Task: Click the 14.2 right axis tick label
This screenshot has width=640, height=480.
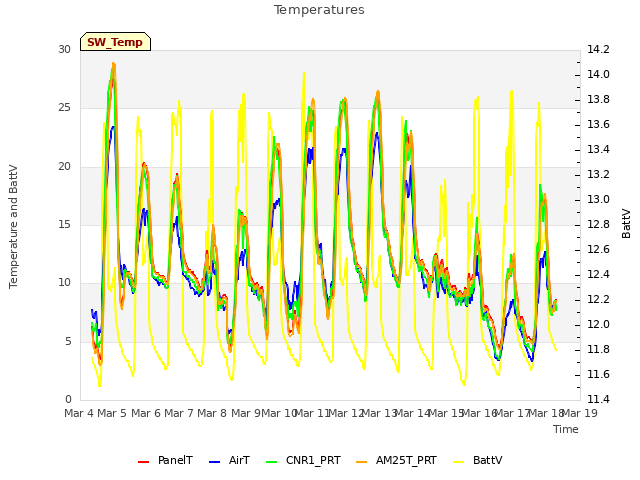Action: [598, 50]
